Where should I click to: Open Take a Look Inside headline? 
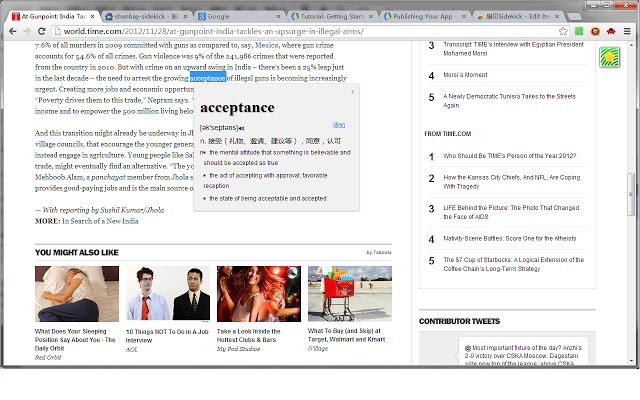pos(249,335)
